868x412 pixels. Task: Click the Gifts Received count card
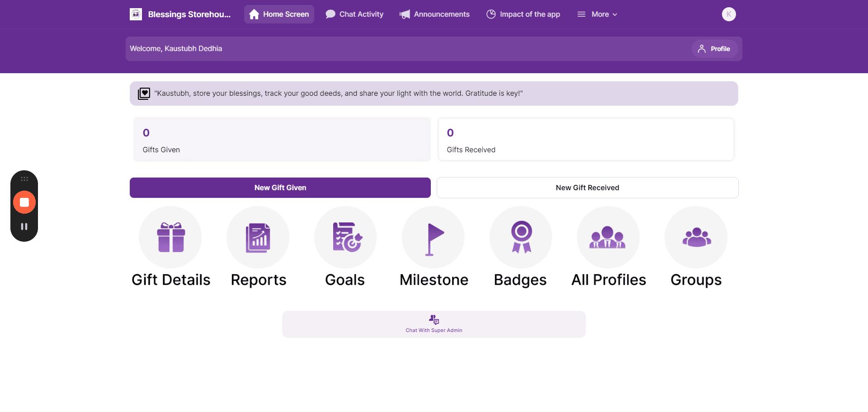[x=586, y=140]
